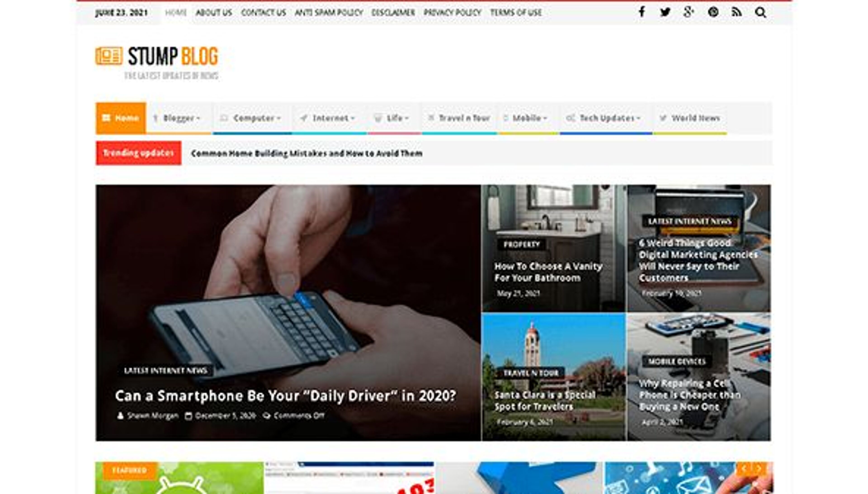The width and height of the screenshot is (868, 494).
Task: Open the Twitter social icon
Action: coord(665,12)
